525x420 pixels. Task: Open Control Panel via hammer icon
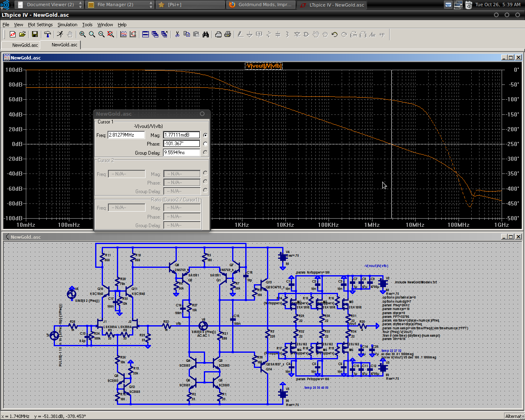tap(48, 34)
